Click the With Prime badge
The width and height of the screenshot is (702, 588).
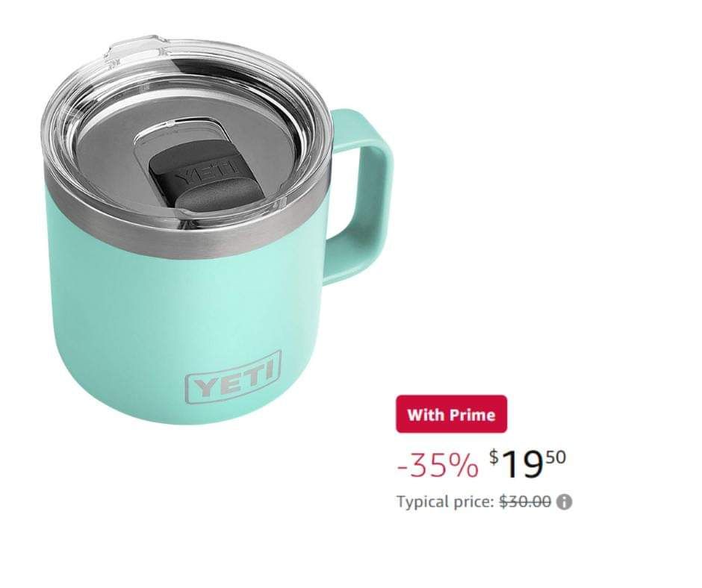coord(451,414)
